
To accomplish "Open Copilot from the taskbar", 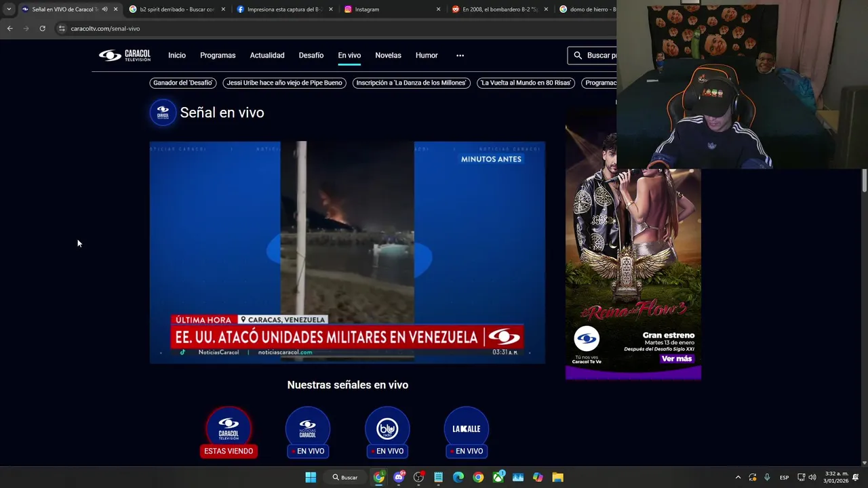I will click(x=538, y=477).
